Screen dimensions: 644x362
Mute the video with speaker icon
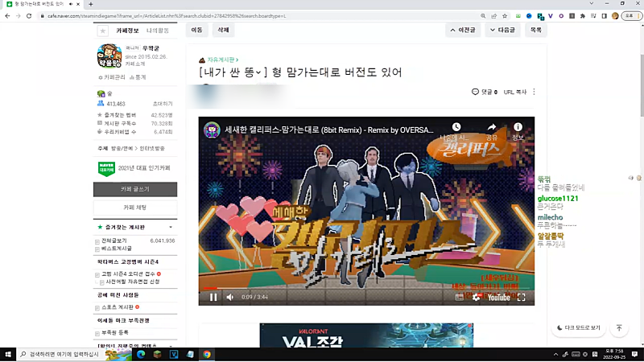point(230,297)
